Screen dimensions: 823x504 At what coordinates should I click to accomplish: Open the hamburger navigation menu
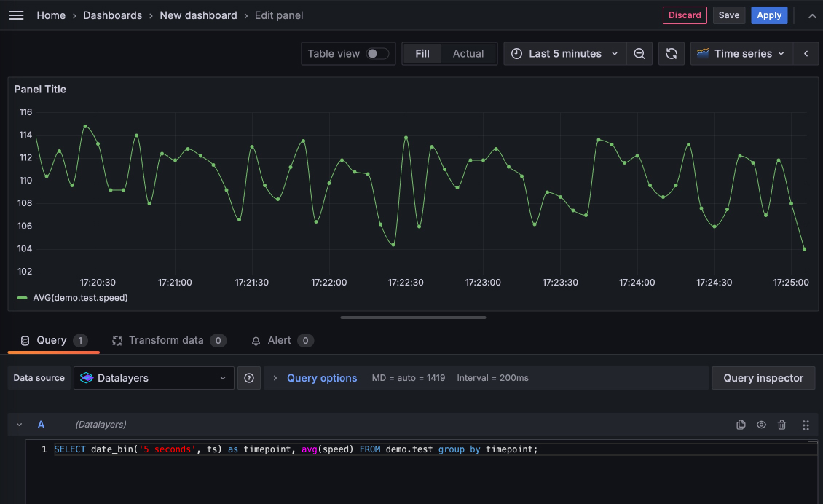[16, 15]
